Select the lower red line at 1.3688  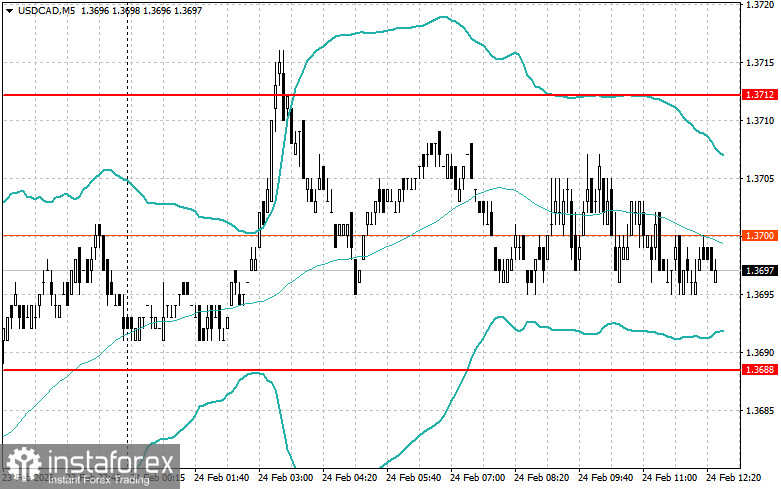(371, 370)
